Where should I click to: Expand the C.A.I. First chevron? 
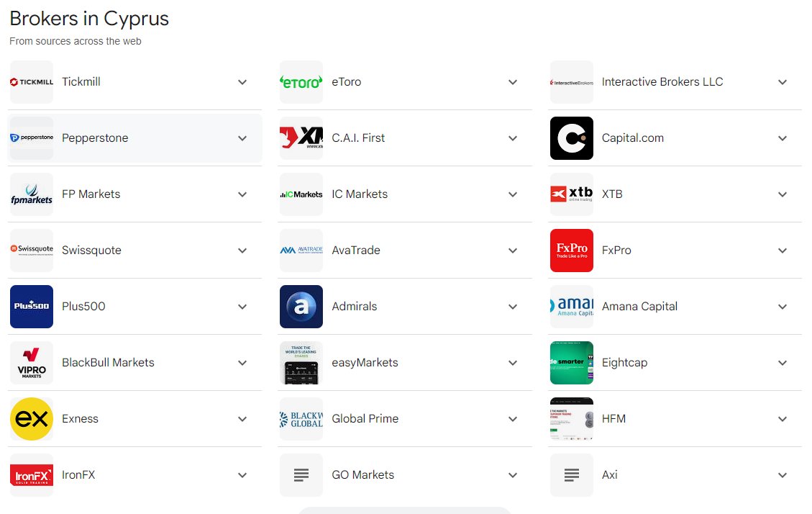click(x=513, y=138)
